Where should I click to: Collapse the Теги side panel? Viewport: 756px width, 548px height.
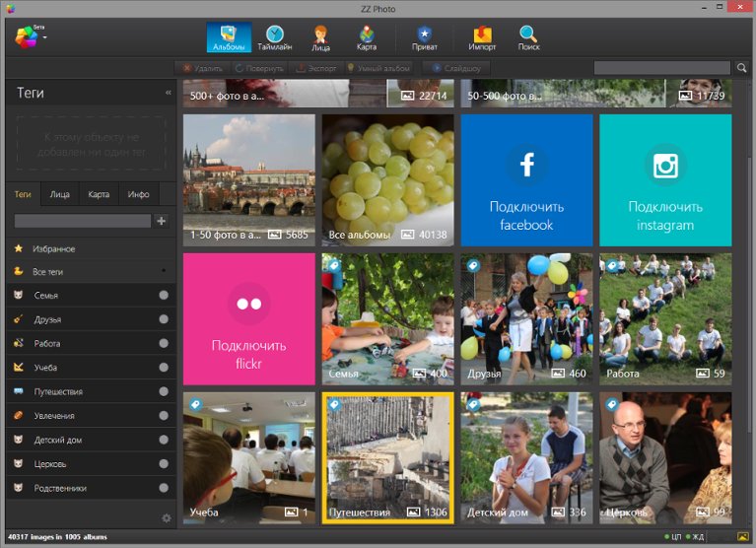tap(168, 93)
